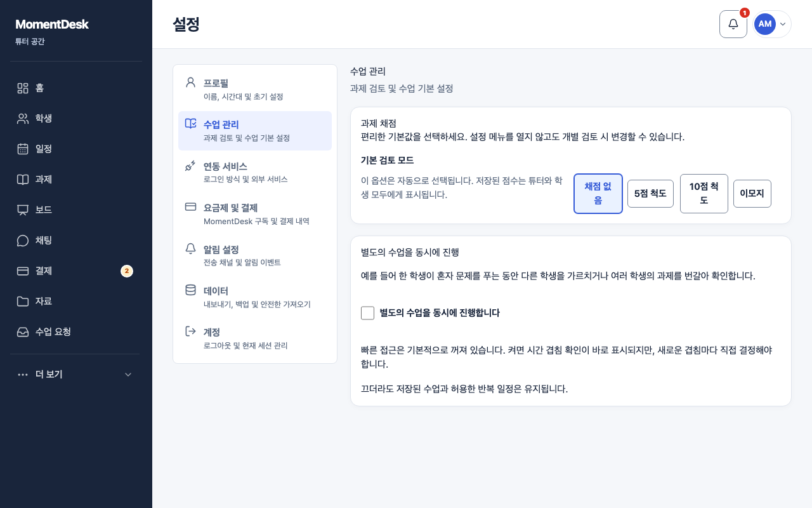Click the person icon in 프로필 row
The width and height of the screenshot is (812, 508).
pos(190,83)
